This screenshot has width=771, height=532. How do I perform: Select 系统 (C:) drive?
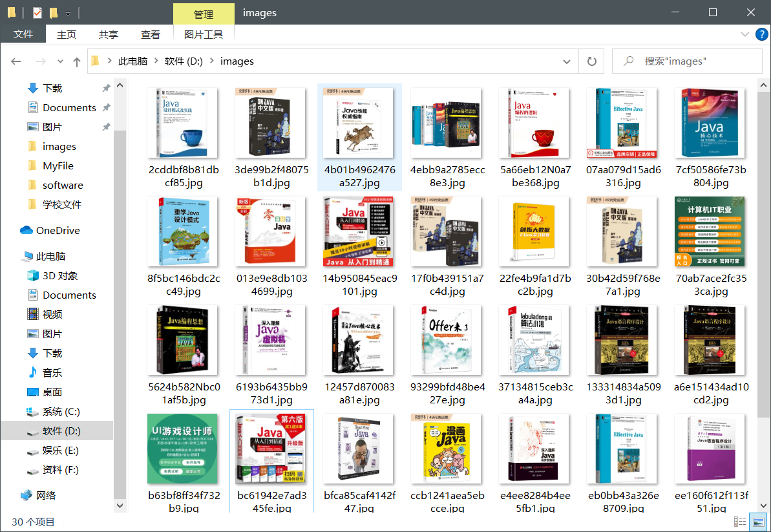click(x=54, y=412)
